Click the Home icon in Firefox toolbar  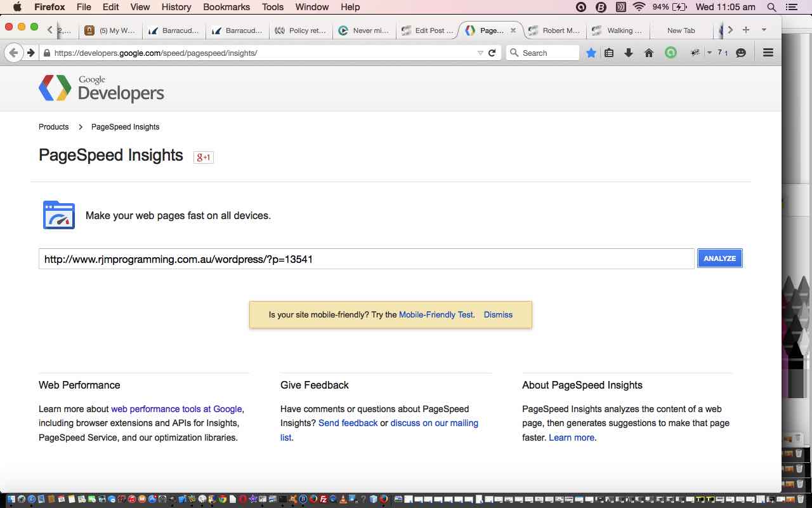click(649, 53)
